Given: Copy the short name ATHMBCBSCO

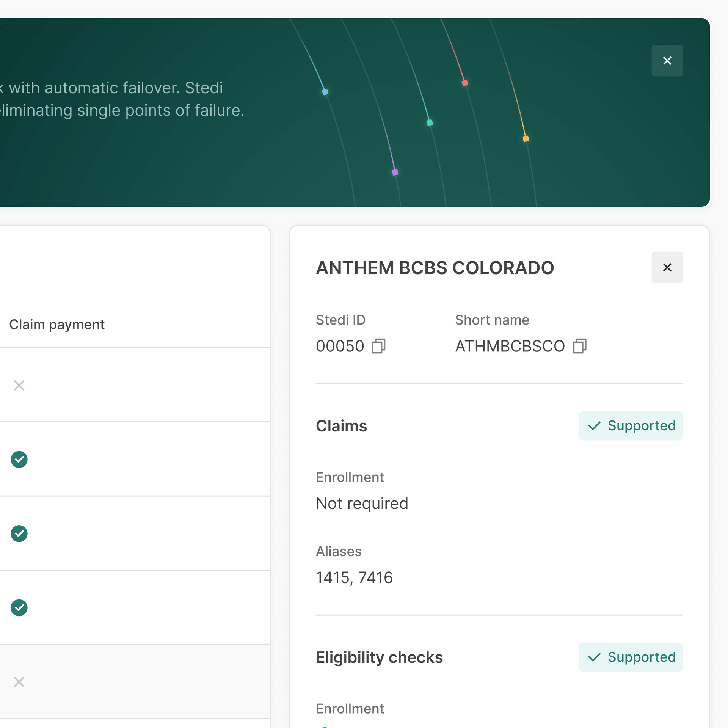Looking at the screenshot, I should coord(579,346).
